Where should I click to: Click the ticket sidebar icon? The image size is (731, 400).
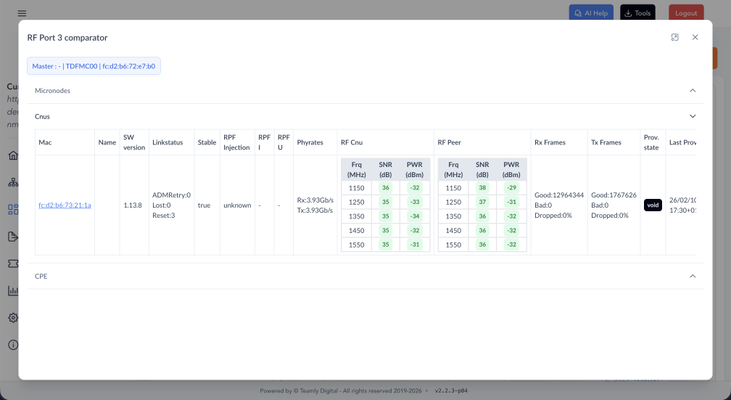(13, 263)
